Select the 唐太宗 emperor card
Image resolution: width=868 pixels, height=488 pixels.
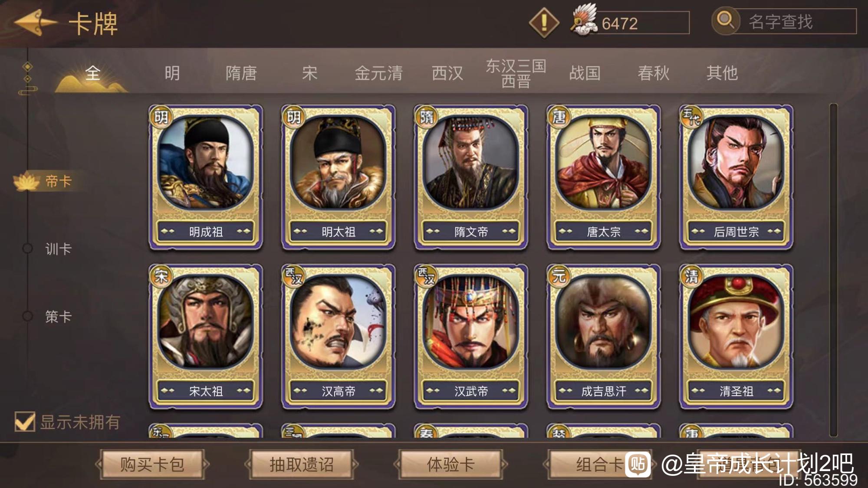(x=604, y=177)
